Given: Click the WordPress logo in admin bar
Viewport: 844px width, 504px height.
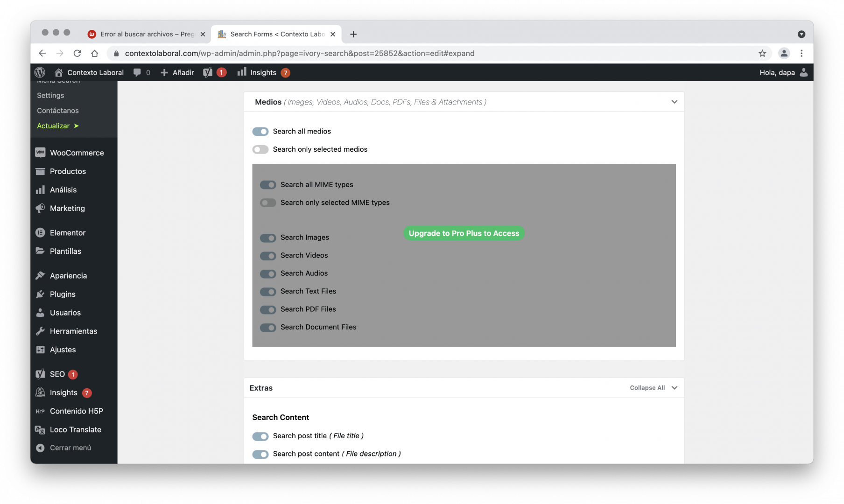Looking at the screenshot, I should pyautogui.click(x=40, y=72).
